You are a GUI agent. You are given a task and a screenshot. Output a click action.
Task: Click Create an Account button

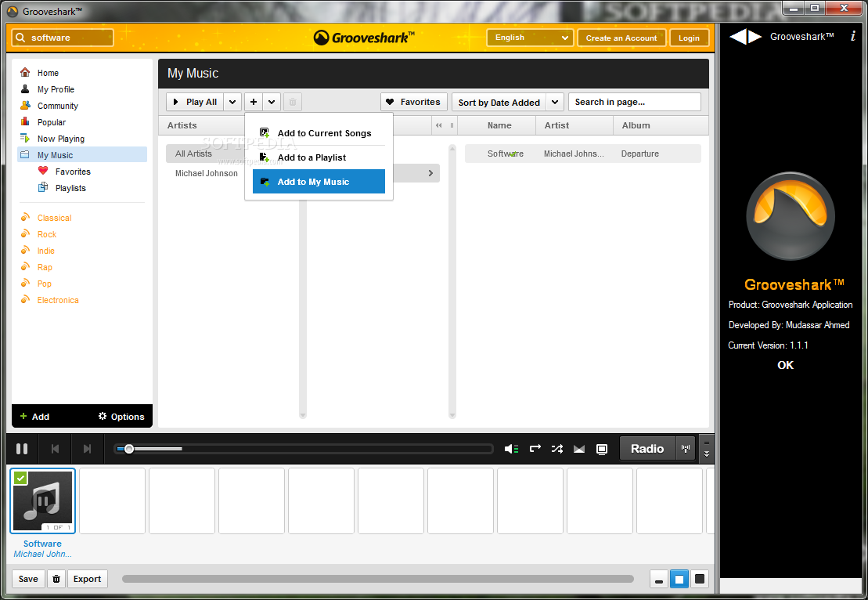click(x=621, y=38)
